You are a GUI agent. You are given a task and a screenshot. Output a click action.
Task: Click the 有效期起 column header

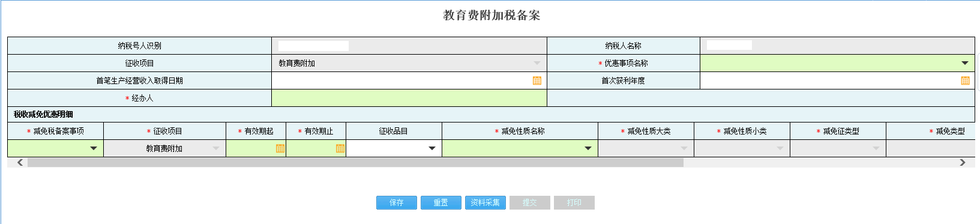256,131
